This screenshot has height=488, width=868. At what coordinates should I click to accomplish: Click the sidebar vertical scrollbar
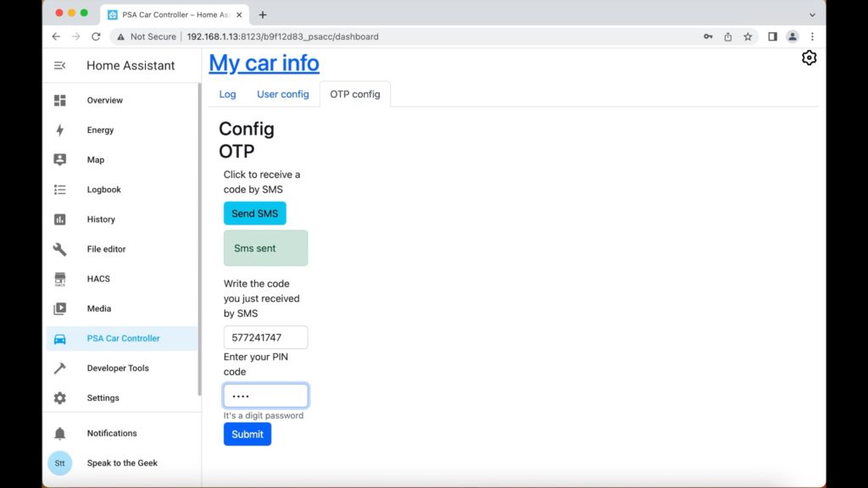[199, 240]
